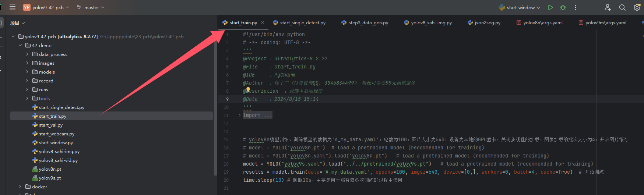Click the python icon of yolov8_sahi-vid.py row

pyautogui.click(x=35, y=160)
